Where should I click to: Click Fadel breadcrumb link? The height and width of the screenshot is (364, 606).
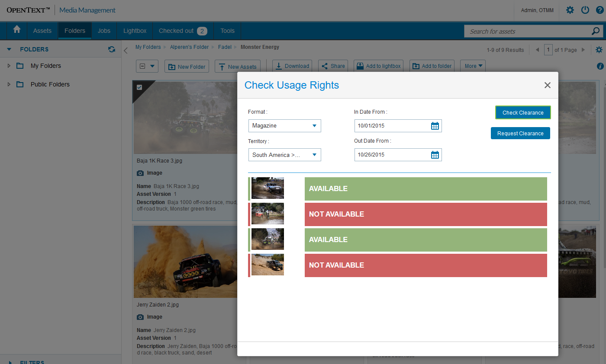[225, 47]
